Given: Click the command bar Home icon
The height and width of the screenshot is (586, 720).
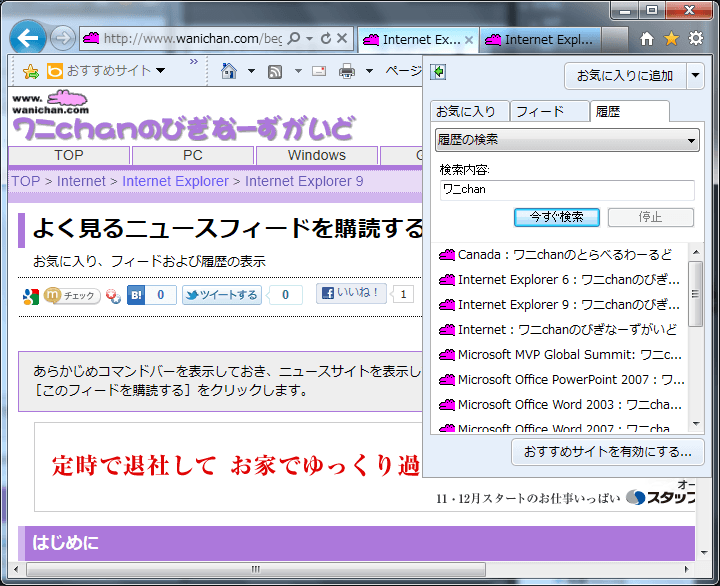Looking at the screenshot, I should pos(229,71).
